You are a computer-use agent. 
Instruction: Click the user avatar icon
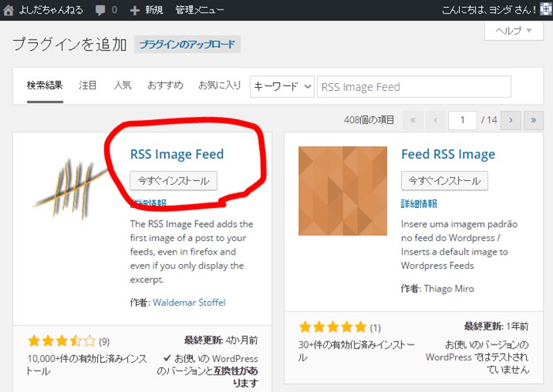546,10
